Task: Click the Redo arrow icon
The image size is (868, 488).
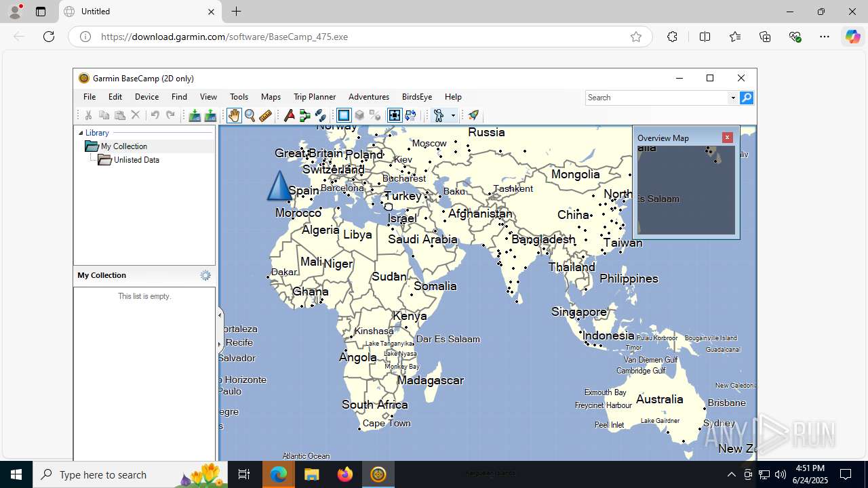Action: [x=170, y=115]
